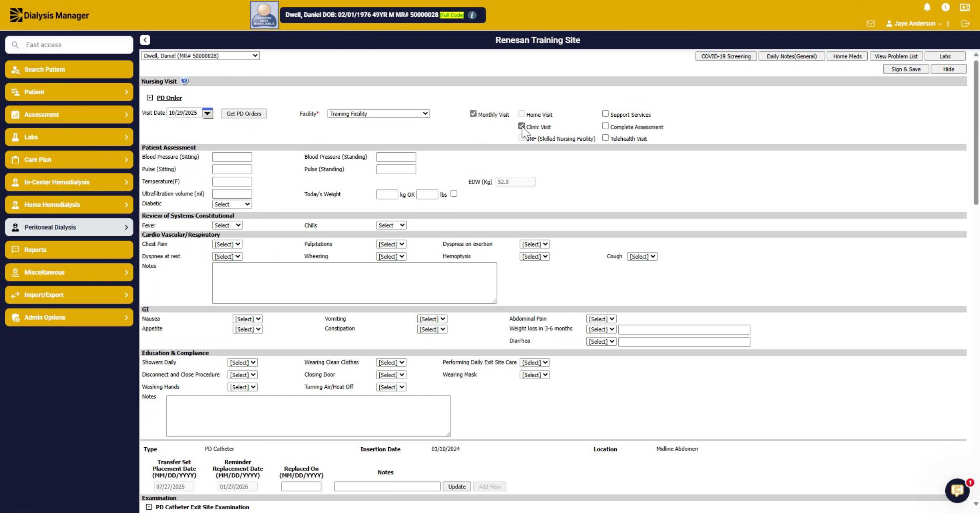The image size is (980, 513).
Task: Enable the Support Services checkbox
Action: tap(606, 113)
